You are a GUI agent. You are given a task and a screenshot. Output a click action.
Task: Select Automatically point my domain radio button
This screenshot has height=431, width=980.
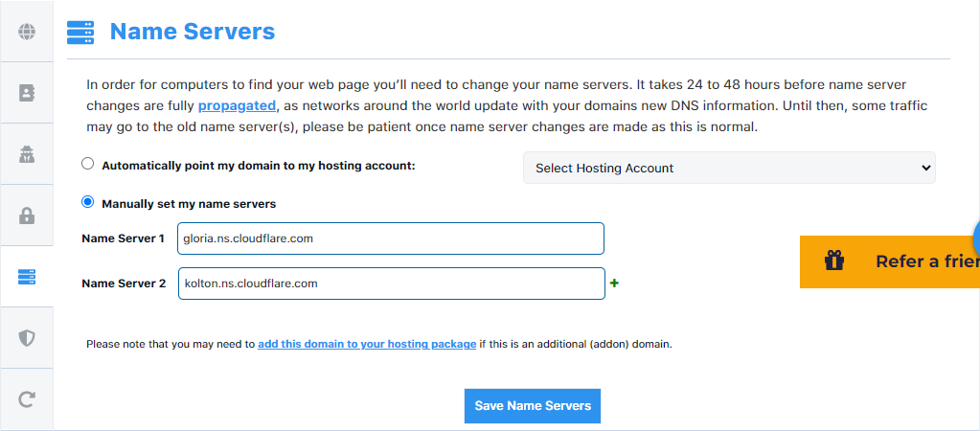click(x=88, y=164)
